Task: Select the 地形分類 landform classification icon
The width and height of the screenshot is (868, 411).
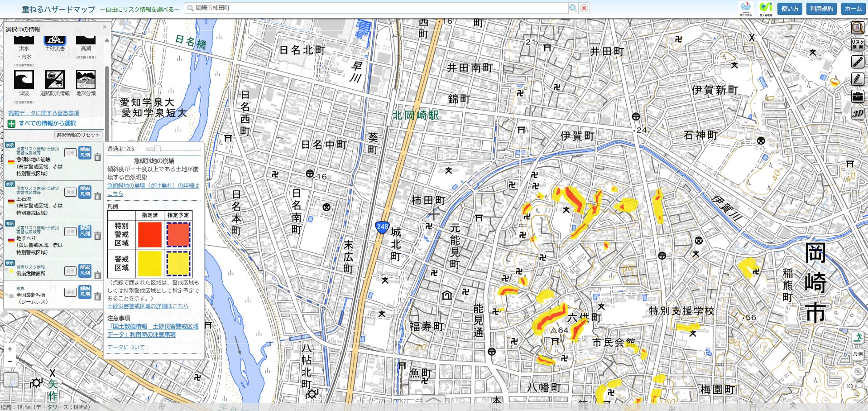Action: [x=86, y=80]
